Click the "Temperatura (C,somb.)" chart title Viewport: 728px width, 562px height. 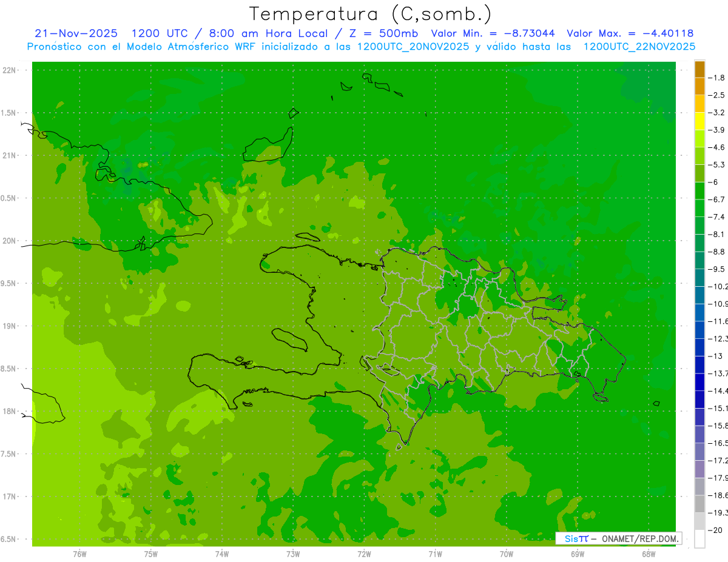click(371, 14)
